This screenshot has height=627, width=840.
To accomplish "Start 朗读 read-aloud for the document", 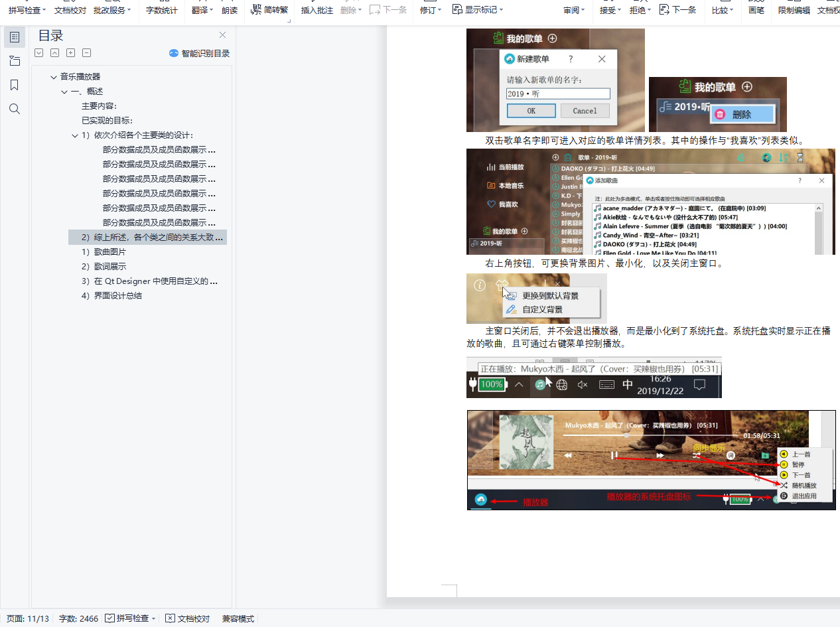I will 230,10.
